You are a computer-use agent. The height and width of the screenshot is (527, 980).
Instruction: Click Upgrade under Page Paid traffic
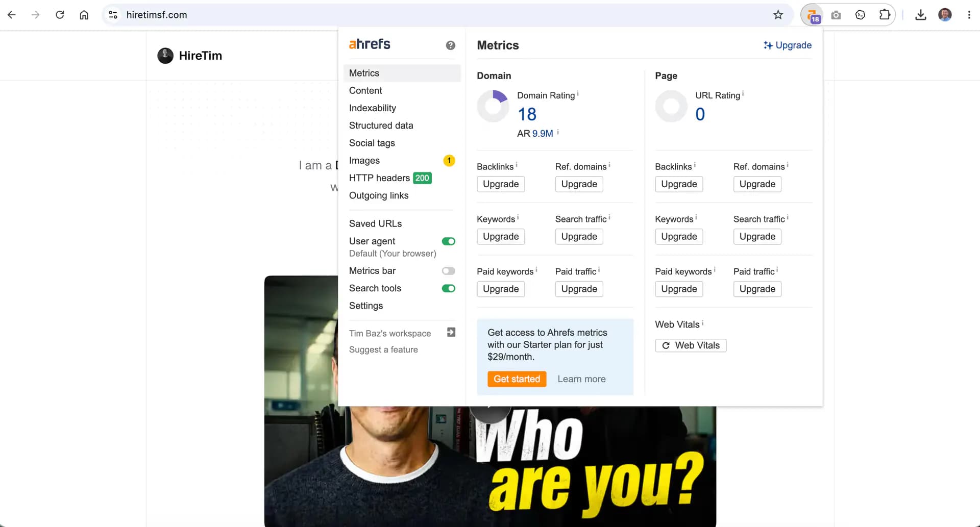click(757, 289)
